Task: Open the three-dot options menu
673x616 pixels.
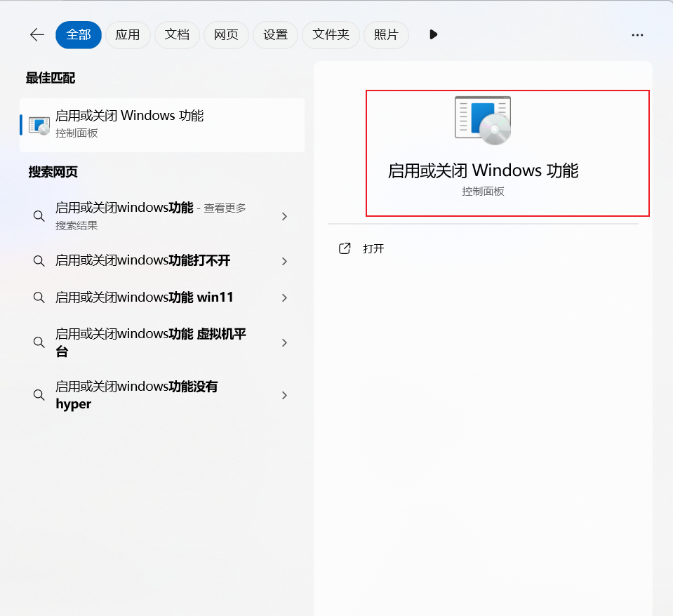Action: coord(637,35)
